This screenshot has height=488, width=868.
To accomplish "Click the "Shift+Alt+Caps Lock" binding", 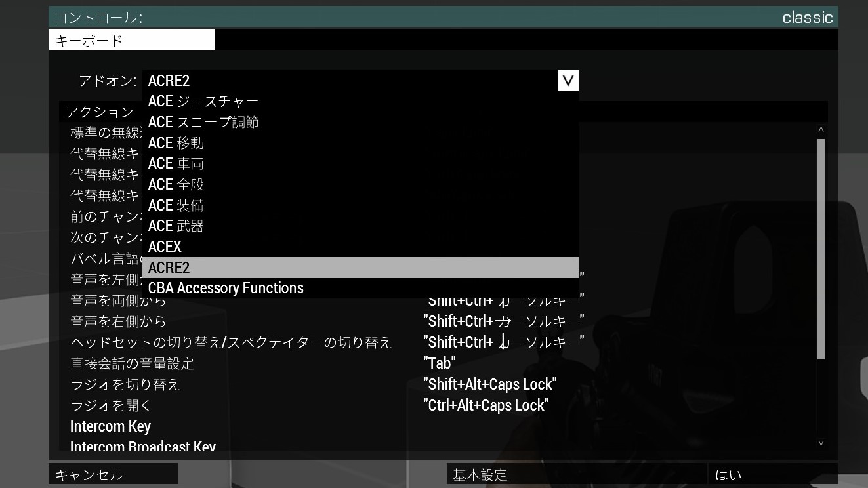I will (490, 384).
